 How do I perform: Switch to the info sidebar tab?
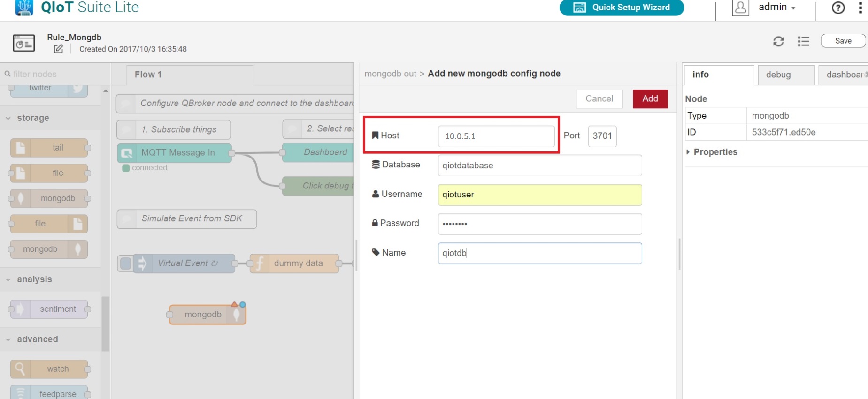tap(719, 75)
